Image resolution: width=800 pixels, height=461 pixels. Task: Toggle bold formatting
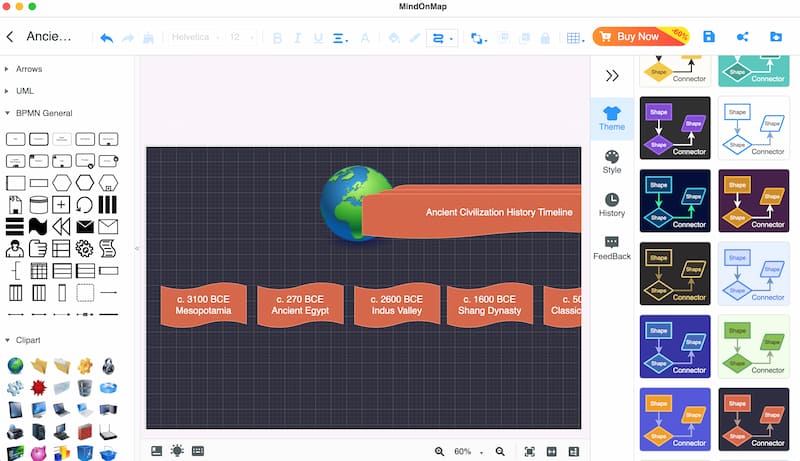pyautogui.click(x=277, y=38)
